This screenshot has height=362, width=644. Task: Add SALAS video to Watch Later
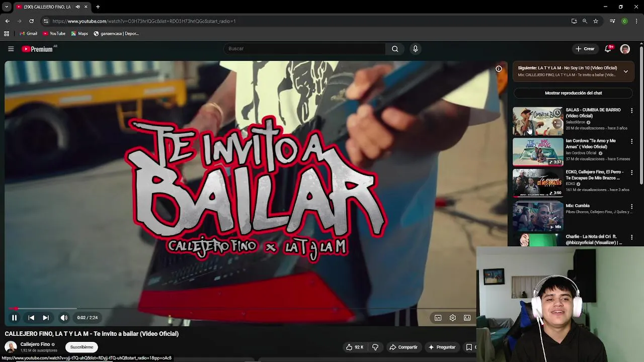(x=557, y=113)
